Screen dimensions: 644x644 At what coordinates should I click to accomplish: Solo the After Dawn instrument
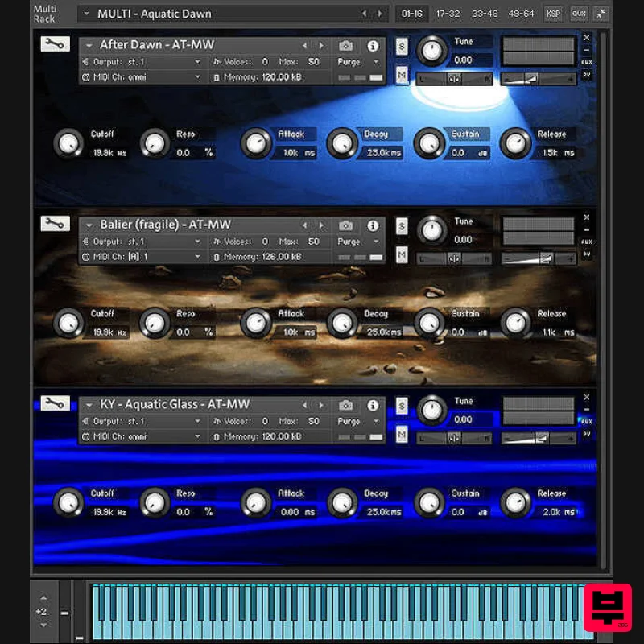tap(401, 47)
